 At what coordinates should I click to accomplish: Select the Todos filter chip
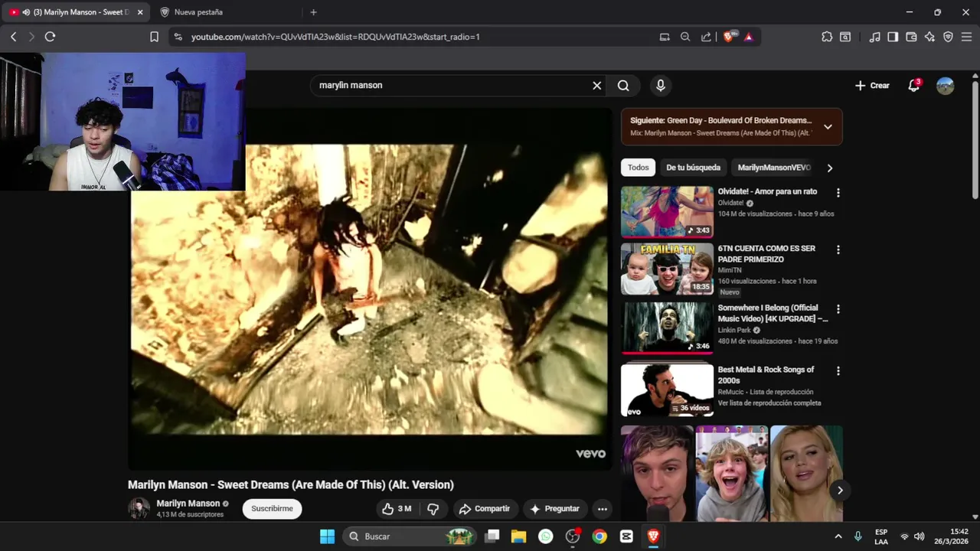coord(638,168)
